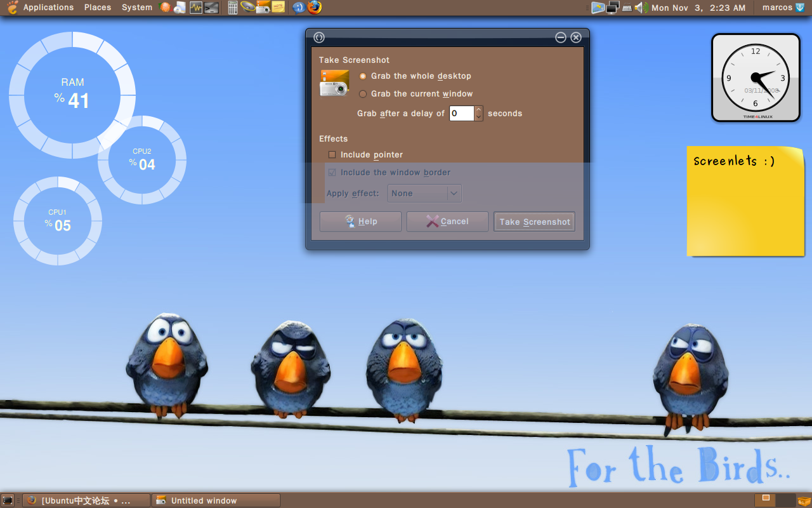Screen dimensions: 812x508
Task: Enable the Include pointer checkbox
Action: pyautogui.click(x=365, y=155)
